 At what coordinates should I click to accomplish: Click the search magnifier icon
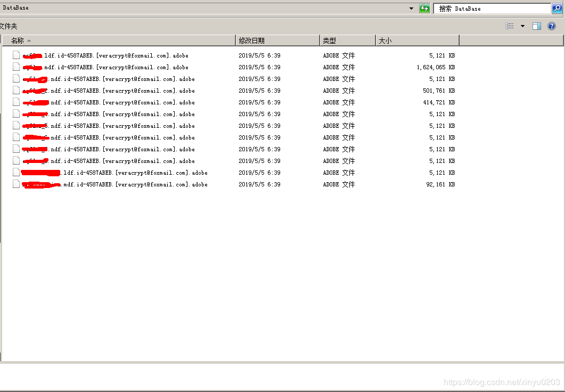point(557,9)
